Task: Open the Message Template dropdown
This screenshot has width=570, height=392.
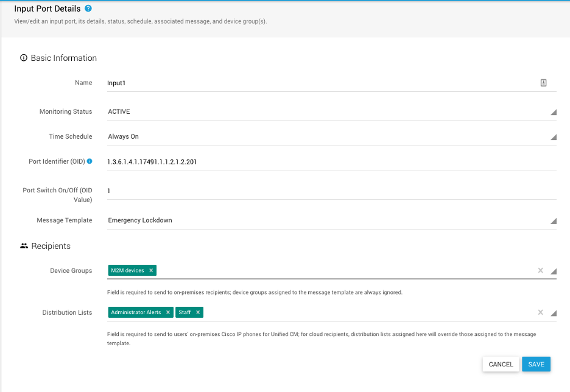Action: coord(553,222)
